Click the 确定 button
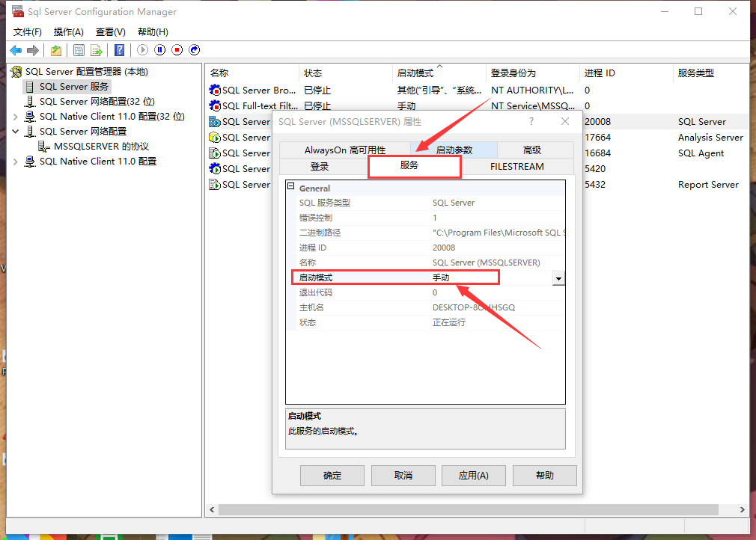The image size is (756, 540). (332, 476)
